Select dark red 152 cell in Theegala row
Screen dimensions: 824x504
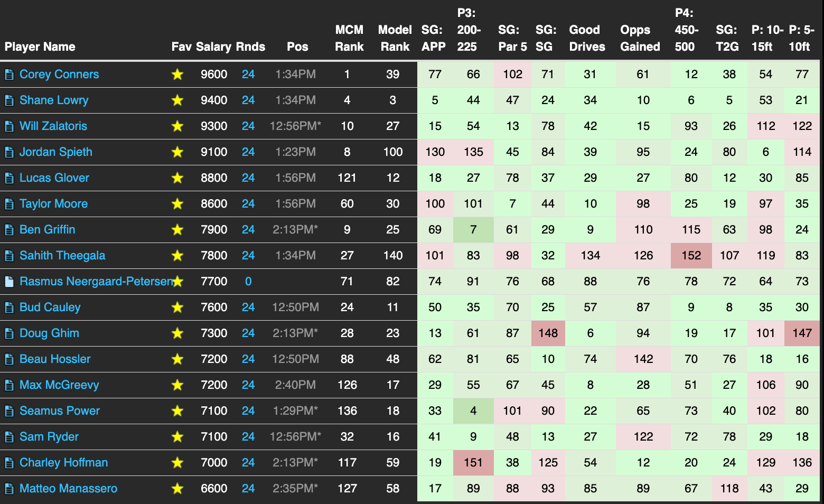tap(691, 256)
